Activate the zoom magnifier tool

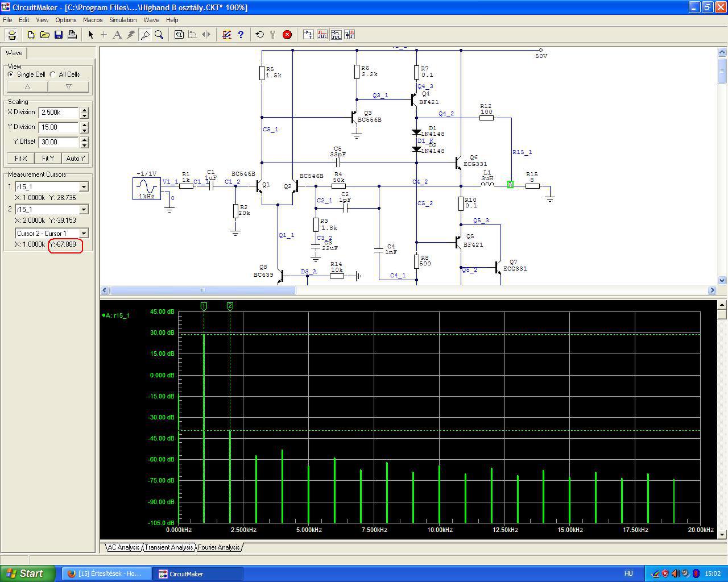tap(159, 35)
